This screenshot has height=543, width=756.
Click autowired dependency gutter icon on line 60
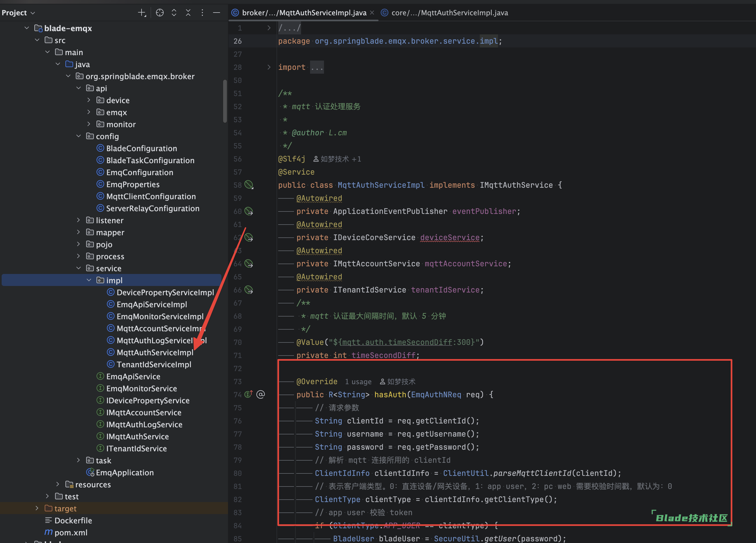tap(249, 211)
